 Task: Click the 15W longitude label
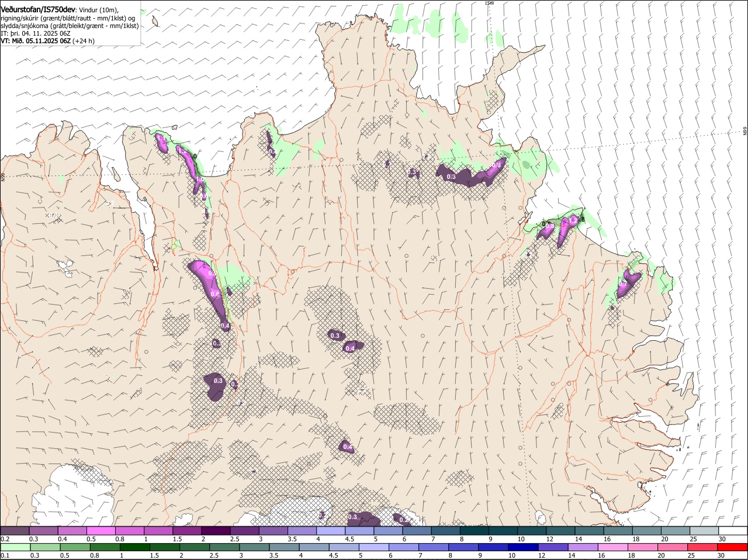click(489, 3)
